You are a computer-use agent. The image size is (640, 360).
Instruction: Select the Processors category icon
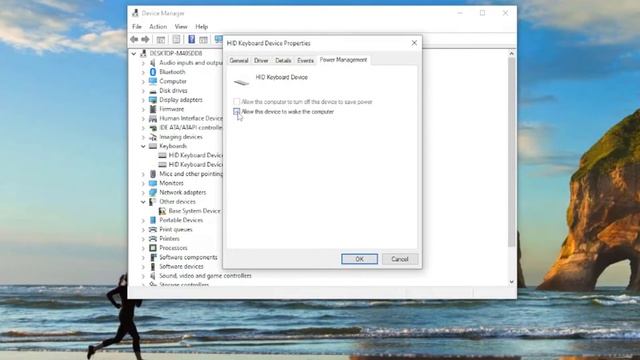[153, 248]
